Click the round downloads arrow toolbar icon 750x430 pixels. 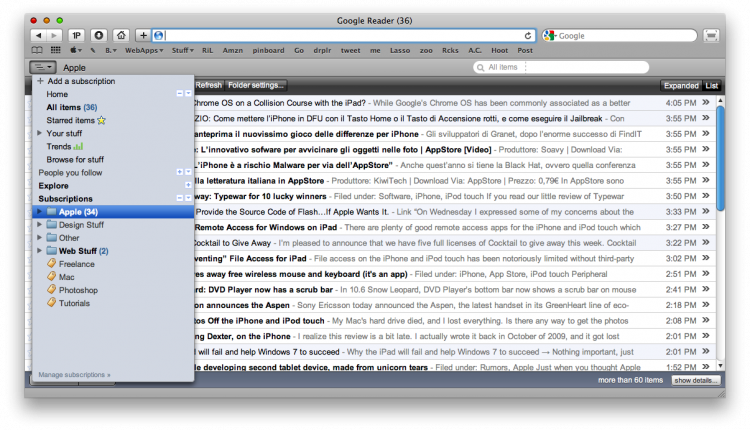tap(99, 35)
